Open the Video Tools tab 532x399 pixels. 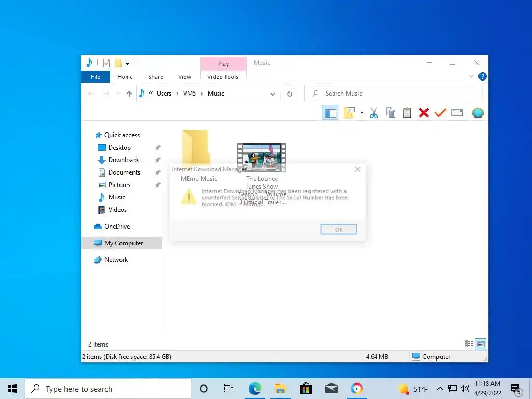223,77
